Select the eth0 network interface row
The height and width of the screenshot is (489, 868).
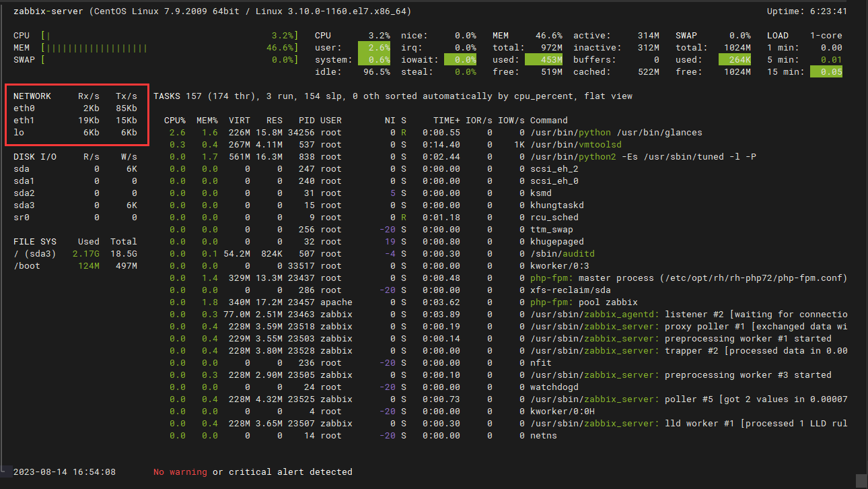pyautogui.click(x=75, y=108)
